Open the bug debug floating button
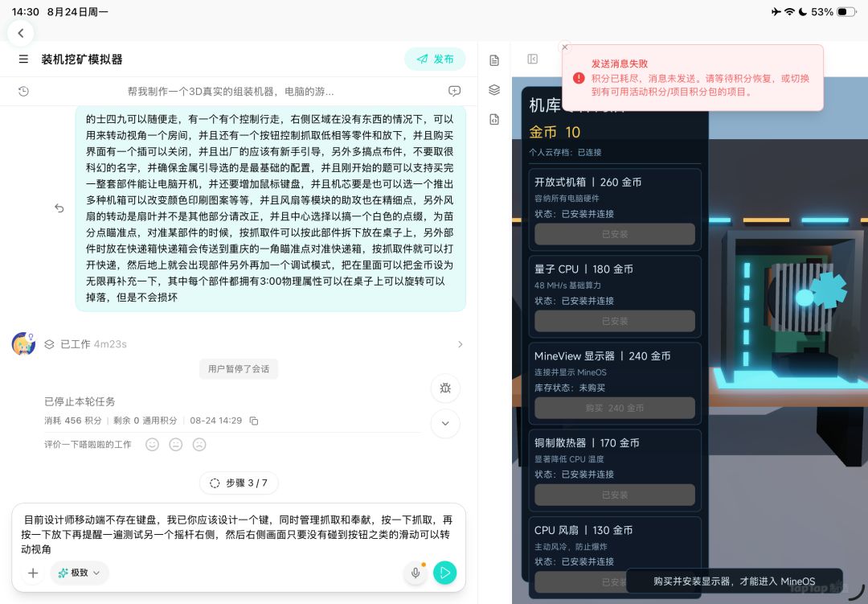Viewport: 868px width, 604px height. pos(445,388)
